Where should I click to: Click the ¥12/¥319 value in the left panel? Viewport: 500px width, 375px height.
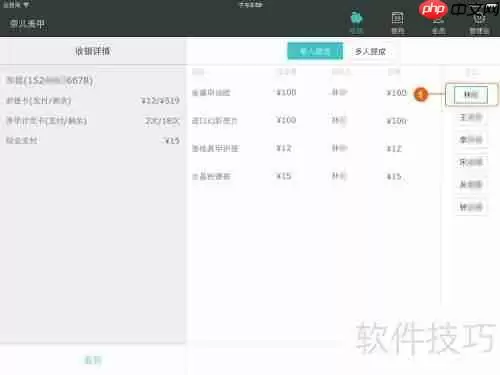(160, 100)
